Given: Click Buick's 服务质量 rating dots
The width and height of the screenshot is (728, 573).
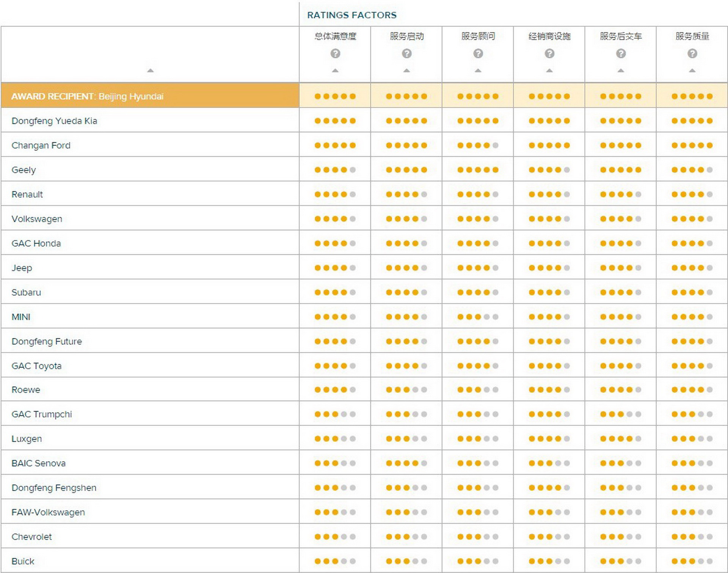Looking at the screenshot, I should tap(692, 561).
